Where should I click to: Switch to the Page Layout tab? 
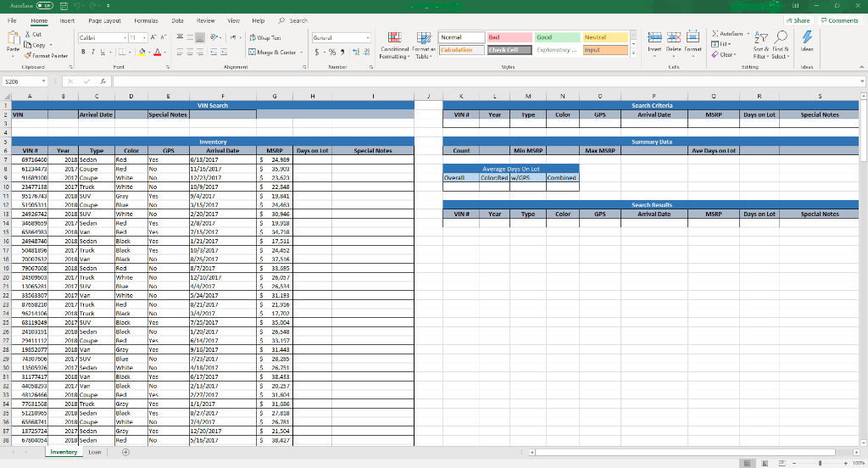pyautogui.click(x=104, y=20)
